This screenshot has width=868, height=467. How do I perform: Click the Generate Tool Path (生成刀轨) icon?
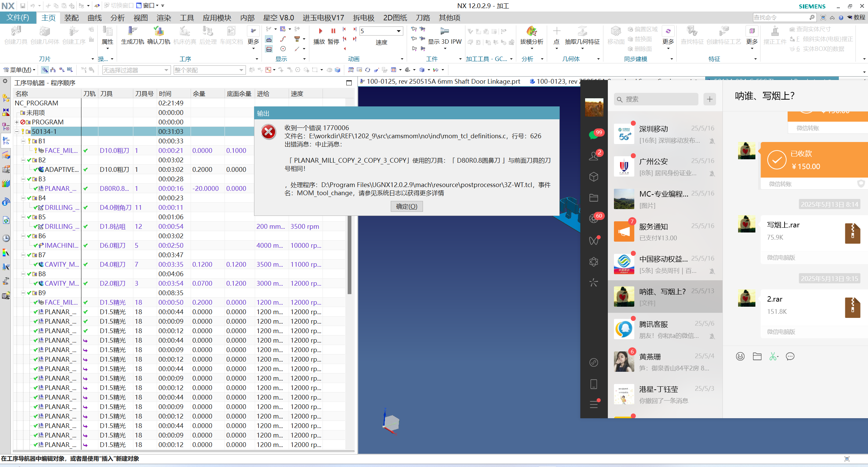tap(132, 32)
